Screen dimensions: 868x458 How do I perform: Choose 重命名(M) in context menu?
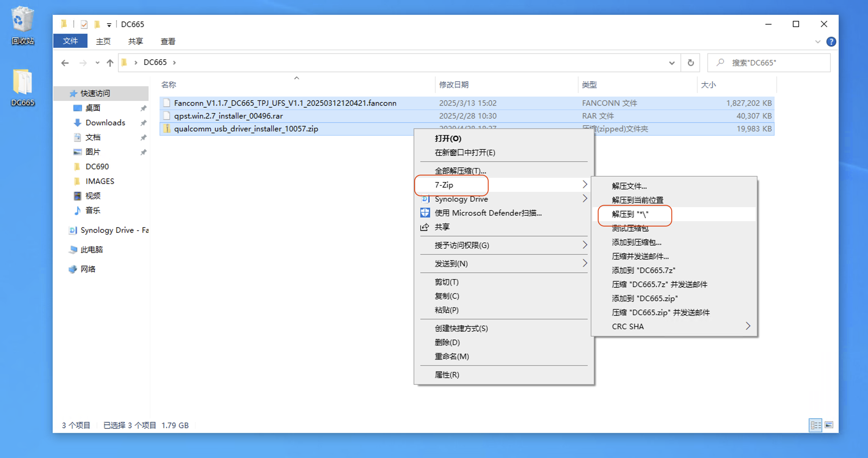coord(503,356)
